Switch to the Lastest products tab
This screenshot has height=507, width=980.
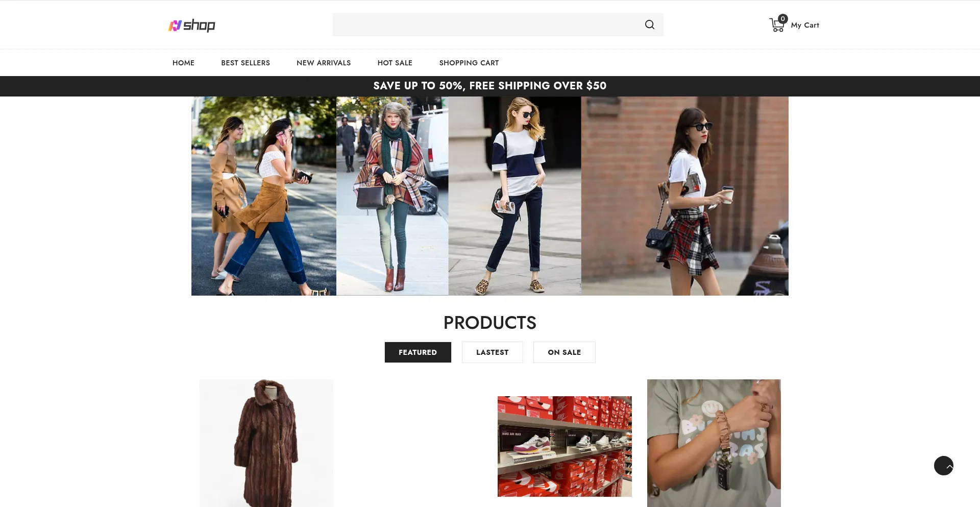(492, 352)
